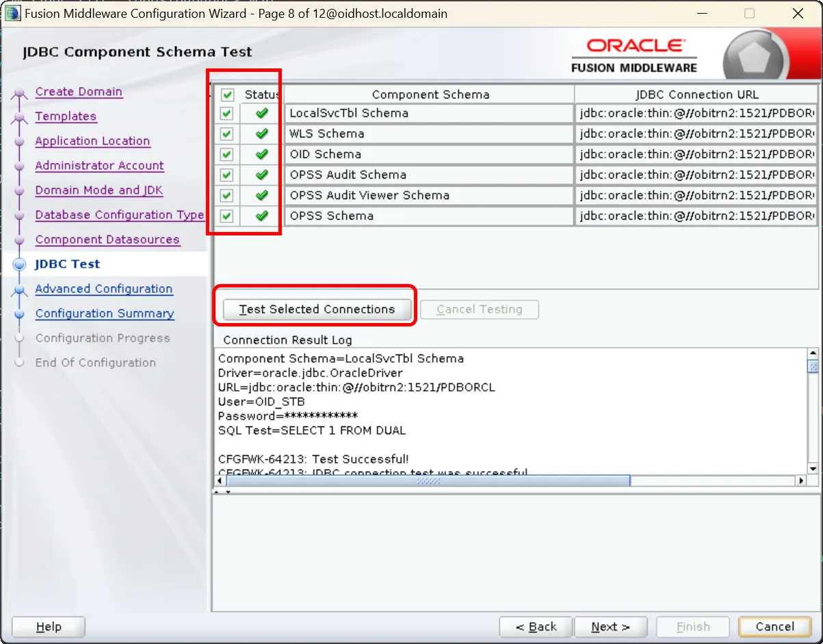Select the OPSS Audit Schema cell

tap(429, 175)
